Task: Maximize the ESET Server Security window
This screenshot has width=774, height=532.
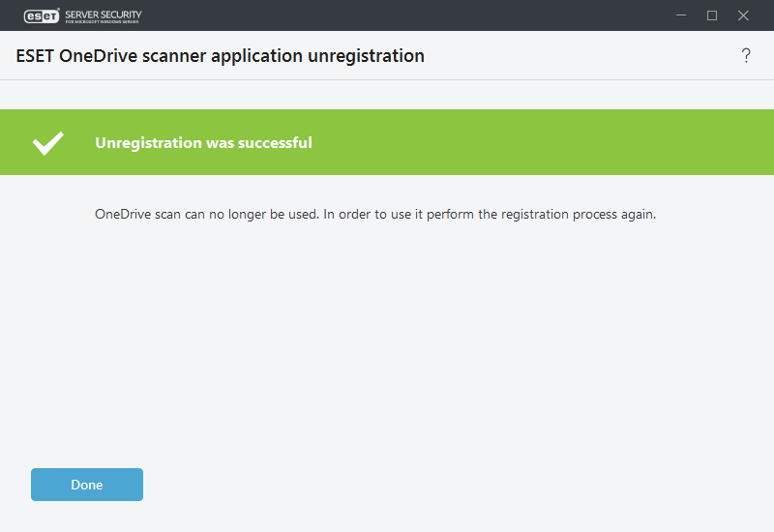Action: pos(712,15)
